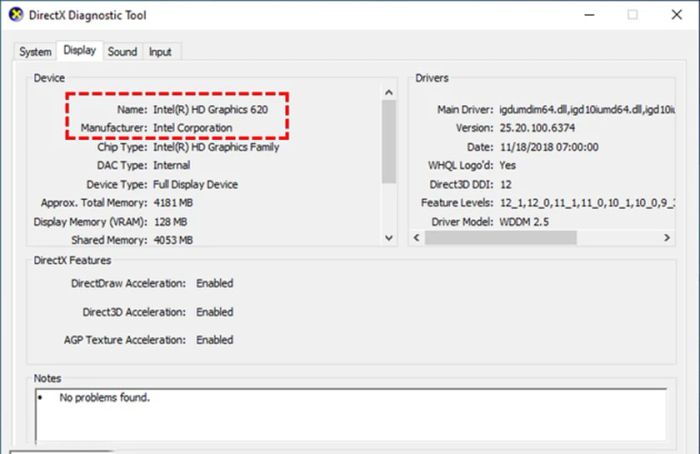Select the Display tab
Viewport: 700px width, 454px height.
coord(79,50)
